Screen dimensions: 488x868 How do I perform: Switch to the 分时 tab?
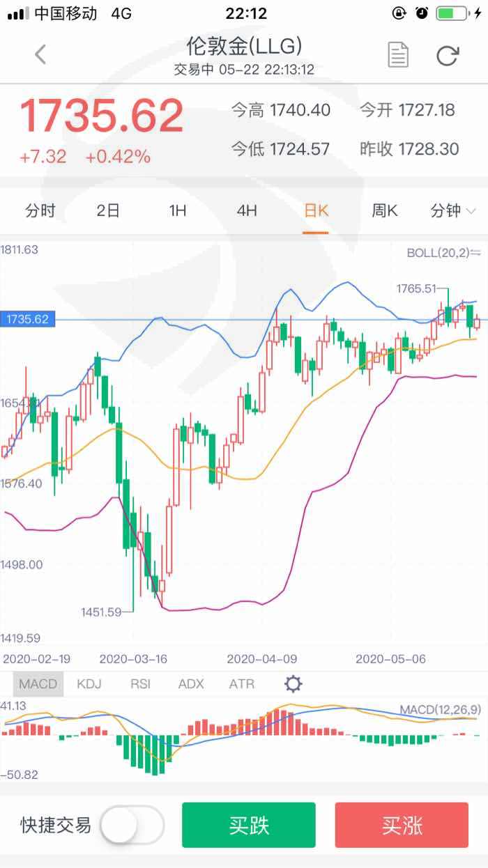coord(40,210)
